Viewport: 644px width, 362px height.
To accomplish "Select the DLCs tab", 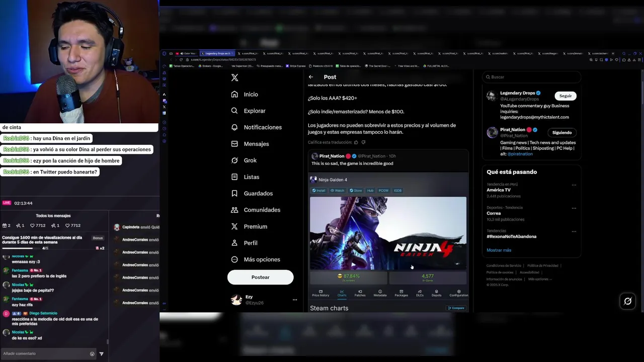I will [420, 293].
